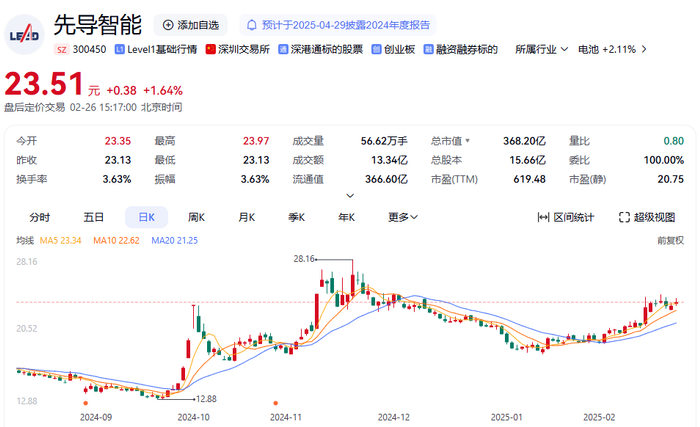Click the Level1 badge icon
The width and height of the screenshot is (700, 427).
pyautogui.click(x=120, y=50)
